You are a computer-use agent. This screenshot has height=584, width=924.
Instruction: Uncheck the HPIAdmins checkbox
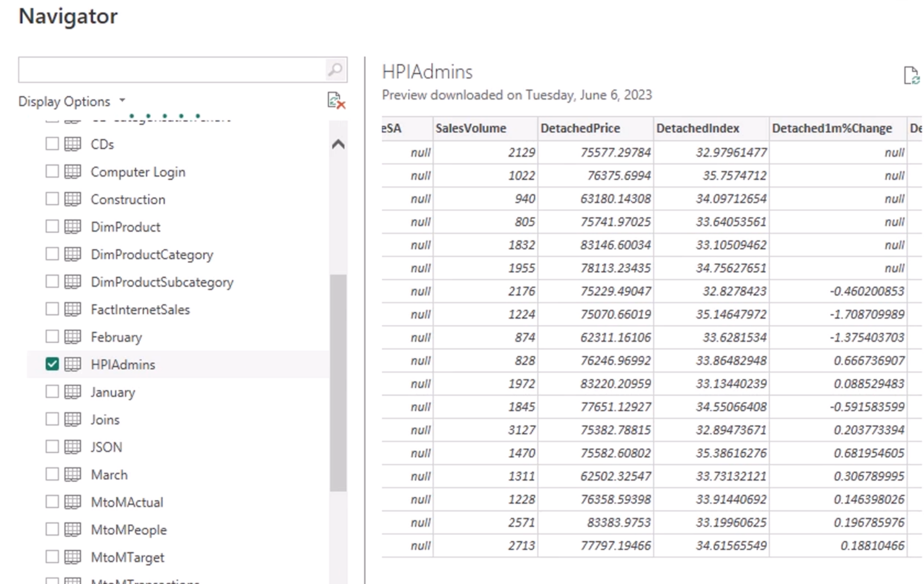click(x=52, y=364)
